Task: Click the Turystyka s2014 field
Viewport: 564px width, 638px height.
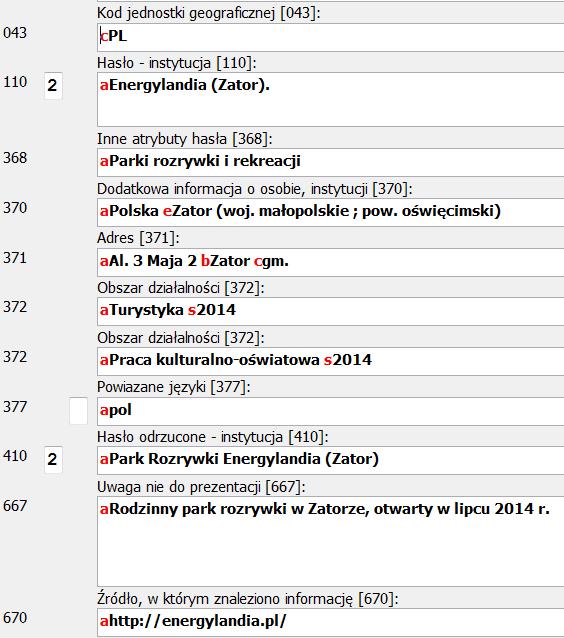Action: click(330, 311)
